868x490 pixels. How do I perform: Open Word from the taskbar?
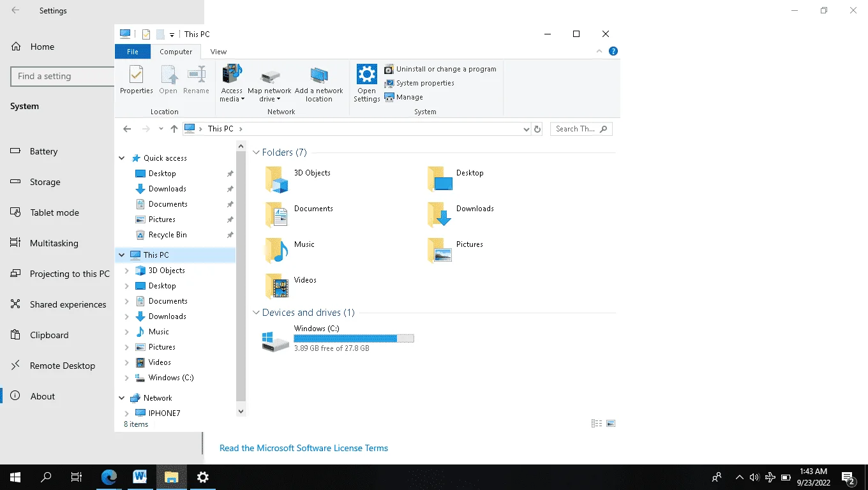point(140,477)
